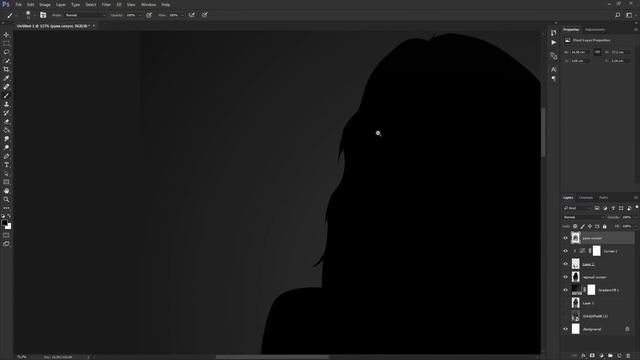The height and width of the screenshot is (360, 640).
Task: Toggle pressure for size button
Action: [204, 15]
